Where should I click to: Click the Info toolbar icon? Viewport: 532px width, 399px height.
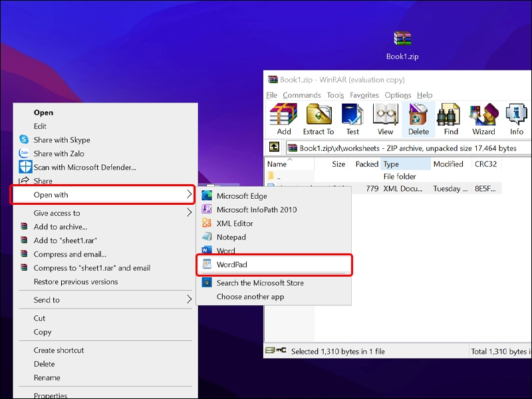pyautogui.click(x=517, y=119)
